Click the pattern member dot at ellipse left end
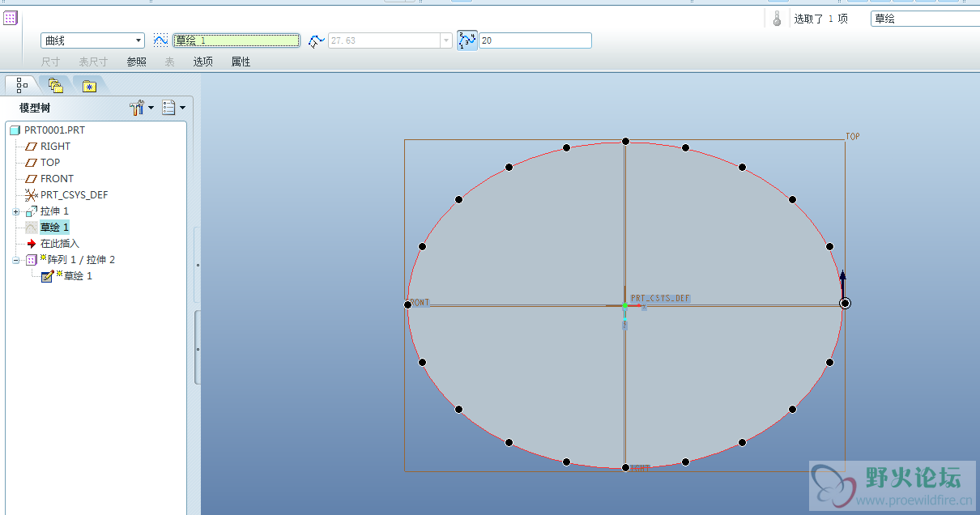The image size is (980, 515). 407,304
